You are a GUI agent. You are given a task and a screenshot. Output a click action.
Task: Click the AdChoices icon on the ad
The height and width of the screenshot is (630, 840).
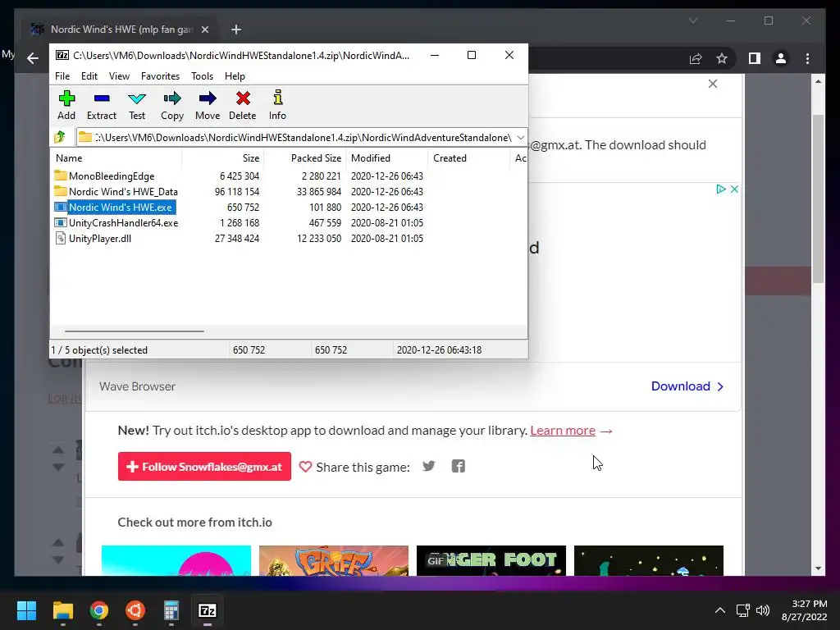(720, 189)
